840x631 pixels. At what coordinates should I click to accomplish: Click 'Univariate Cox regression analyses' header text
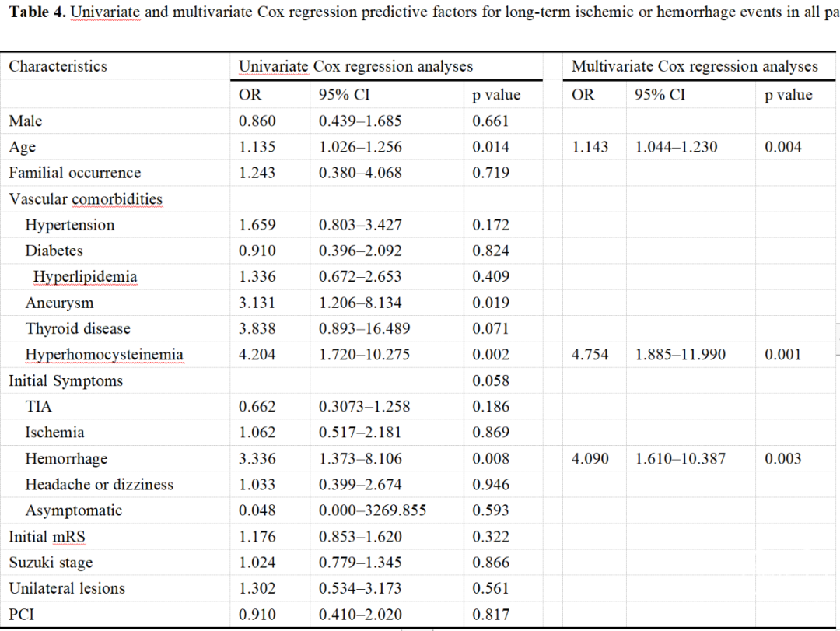point(355,67)
